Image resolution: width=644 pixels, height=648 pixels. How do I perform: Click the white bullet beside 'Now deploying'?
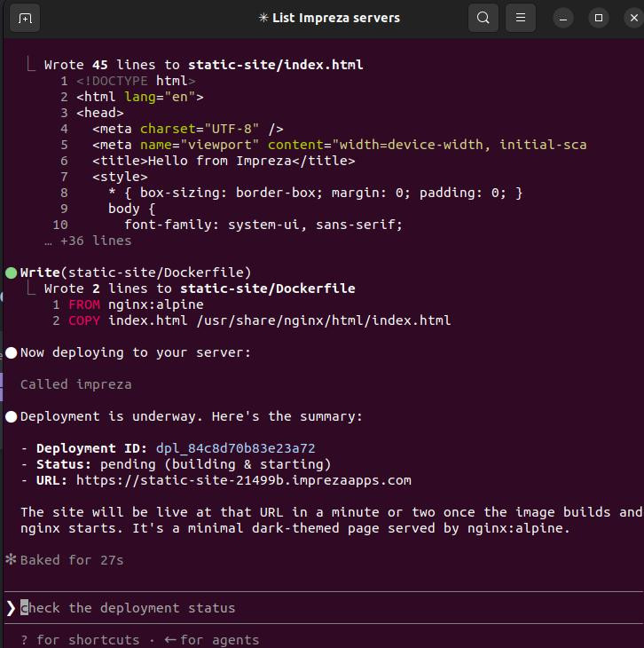tap(12, 352)
